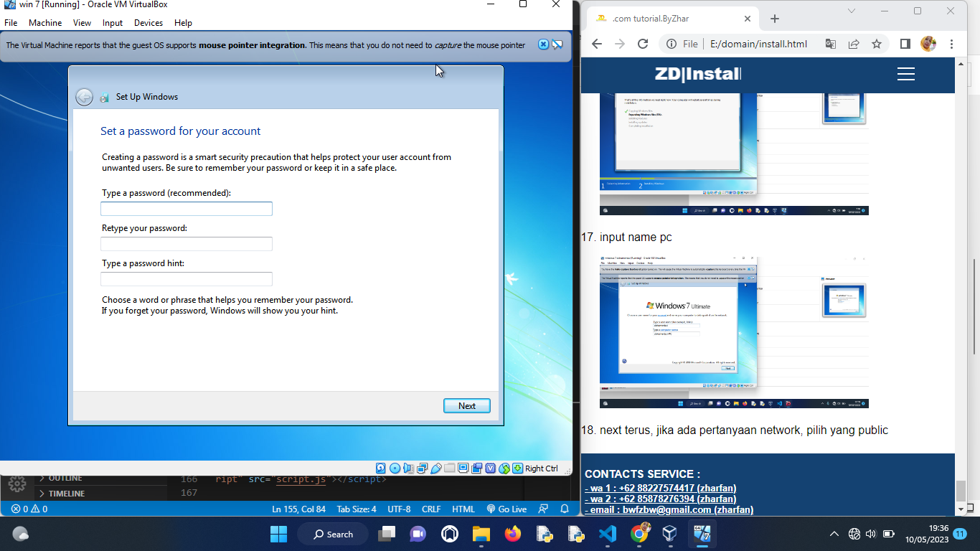Open a new Chrome tab
980x551 pixels.
[x=774, y=19]
